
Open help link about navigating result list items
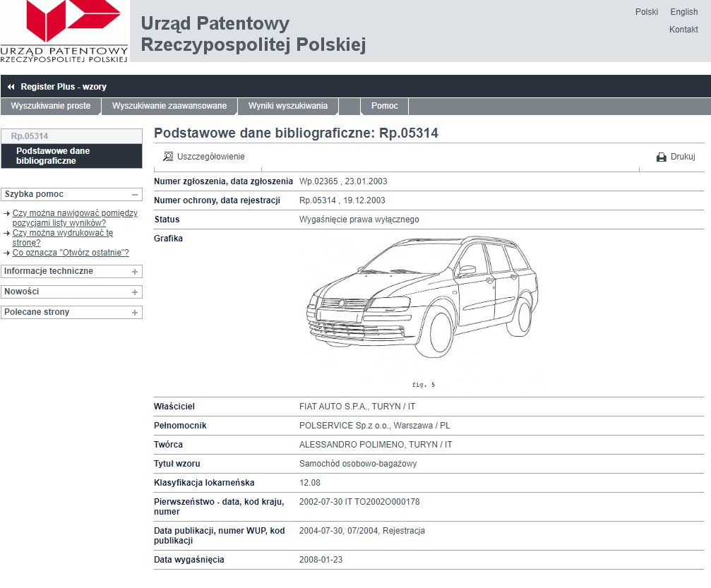75,218
